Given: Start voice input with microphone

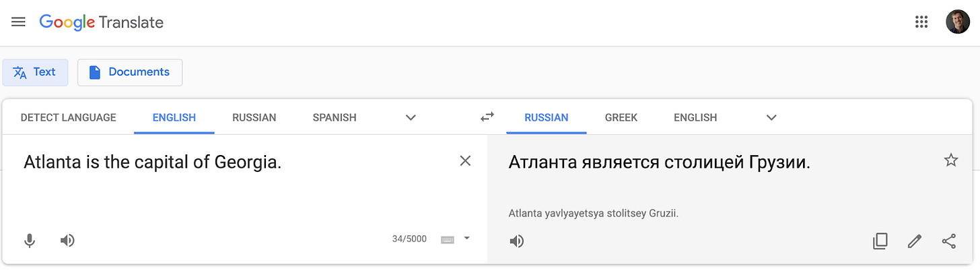Looking at the screenshot, I should pyautogui.click(x=30, y=240).
